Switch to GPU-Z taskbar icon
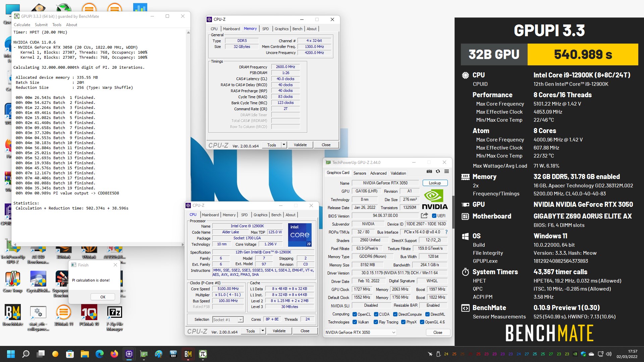The width and height of the screenshot is (644, 362). pyautogui.click(x=144, y=354)
